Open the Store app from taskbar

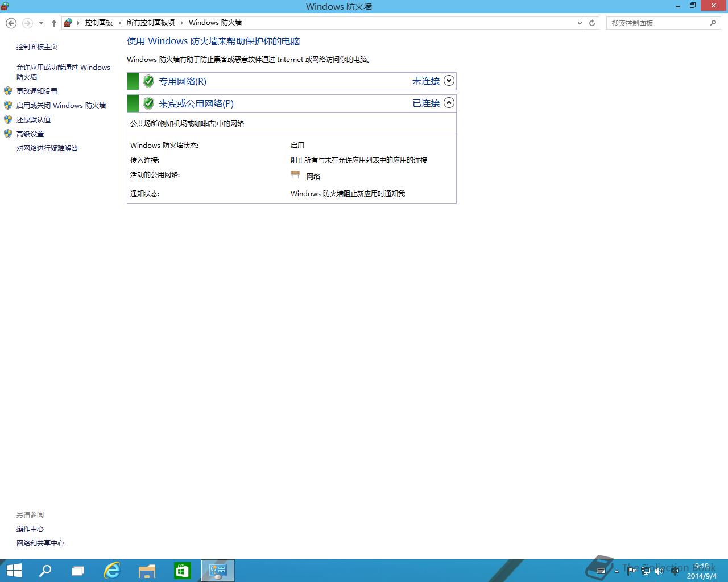(x=182, y=571)
